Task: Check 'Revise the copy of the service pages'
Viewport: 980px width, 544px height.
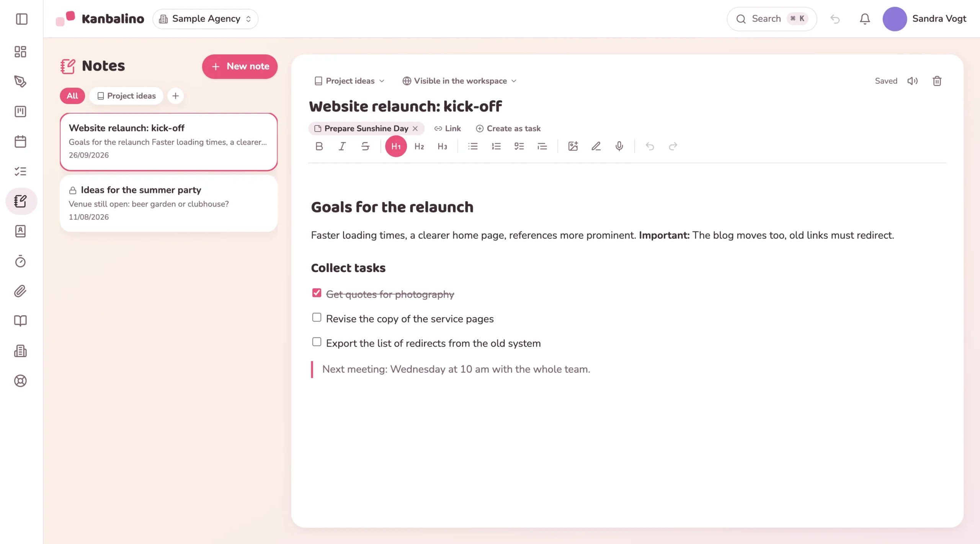Action: click(317, 318)
